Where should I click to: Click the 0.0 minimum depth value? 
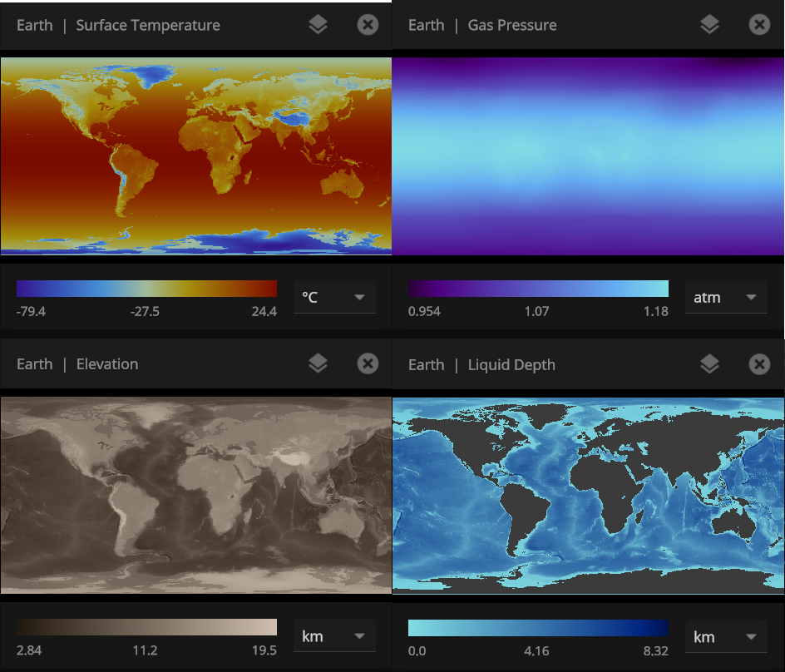pos(417,651)
